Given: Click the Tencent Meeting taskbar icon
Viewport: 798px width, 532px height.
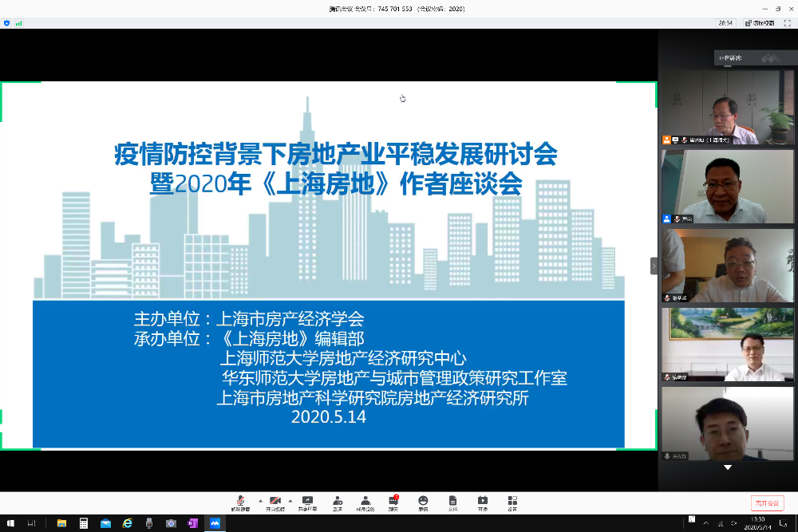Looking at the screenshot, I should pyautogui.click(x=215, y=523).
